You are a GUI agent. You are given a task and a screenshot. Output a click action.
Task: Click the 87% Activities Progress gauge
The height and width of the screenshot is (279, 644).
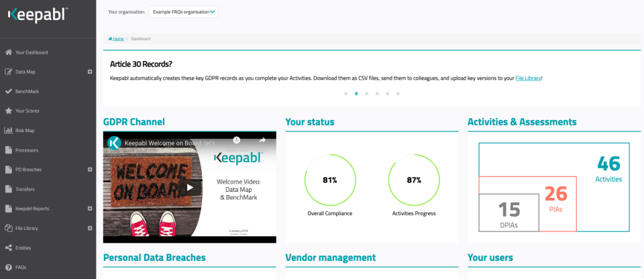coord(414,180)
